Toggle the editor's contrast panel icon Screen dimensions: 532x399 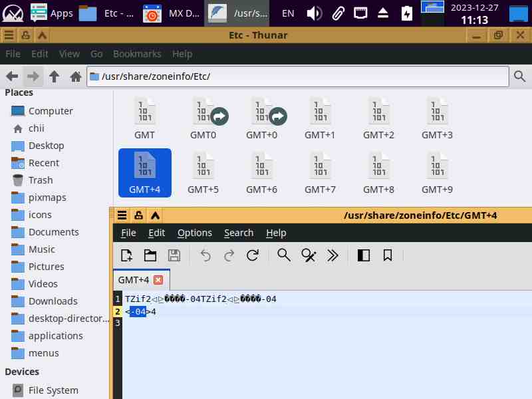(x=364, y=255)
